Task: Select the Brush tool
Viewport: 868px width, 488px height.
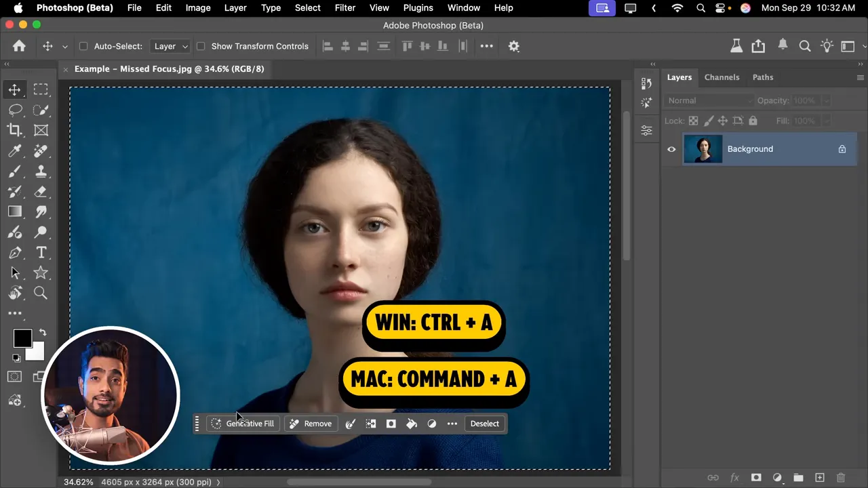Action: 14,171
